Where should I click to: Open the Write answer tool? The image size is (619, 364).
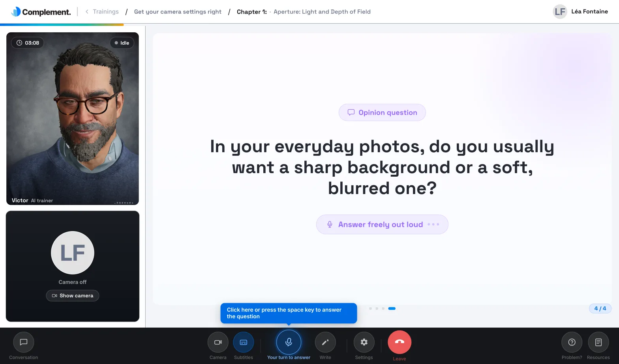tap(325, 342)
